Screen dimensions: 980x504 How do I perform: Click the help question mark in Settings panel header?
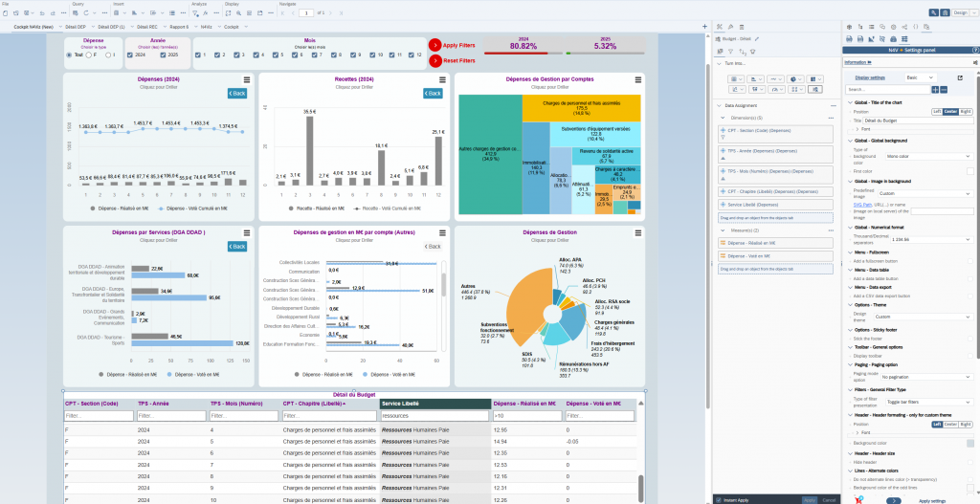point(975,50)
